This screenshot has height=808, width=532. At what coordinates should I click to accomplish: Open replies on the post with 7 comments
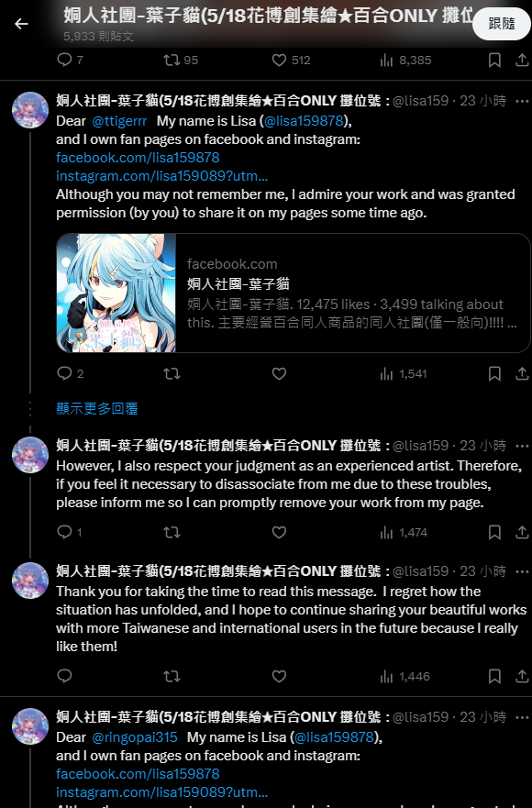pyautogui.click(x=70, y=61)
